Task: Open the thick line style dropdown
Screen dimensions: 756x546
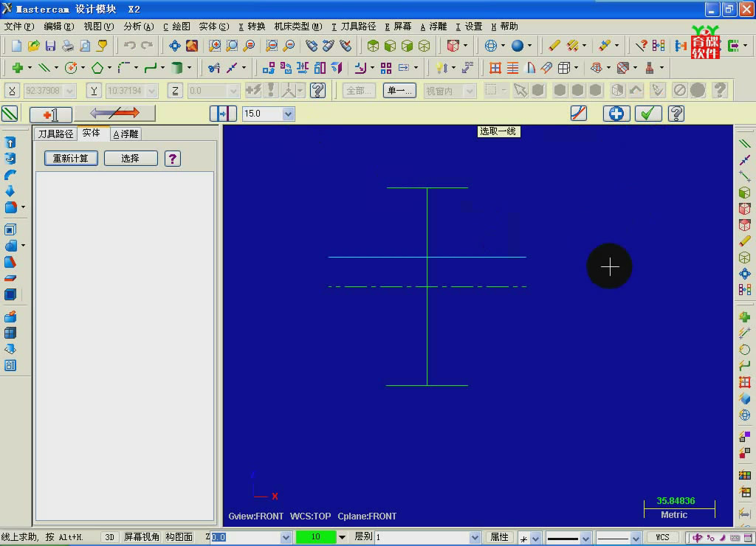Action: 585,538
